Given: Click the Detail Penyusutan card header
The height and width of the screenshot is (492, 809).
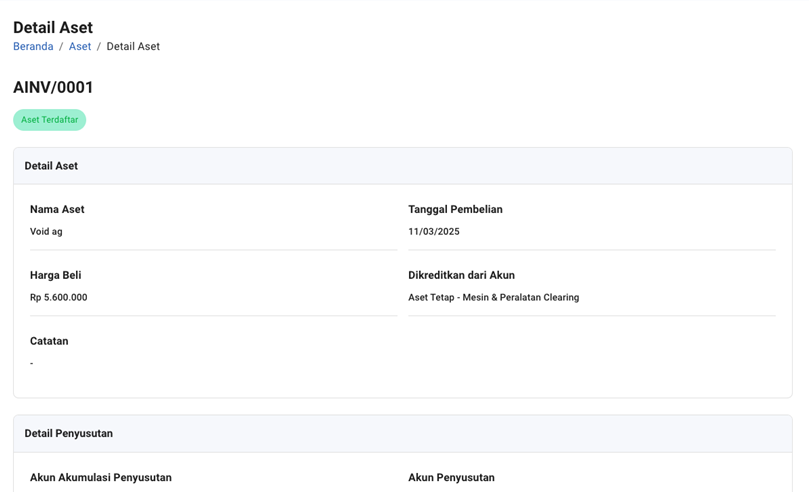Looking at the screenshot, I should (x=69, y=434).
